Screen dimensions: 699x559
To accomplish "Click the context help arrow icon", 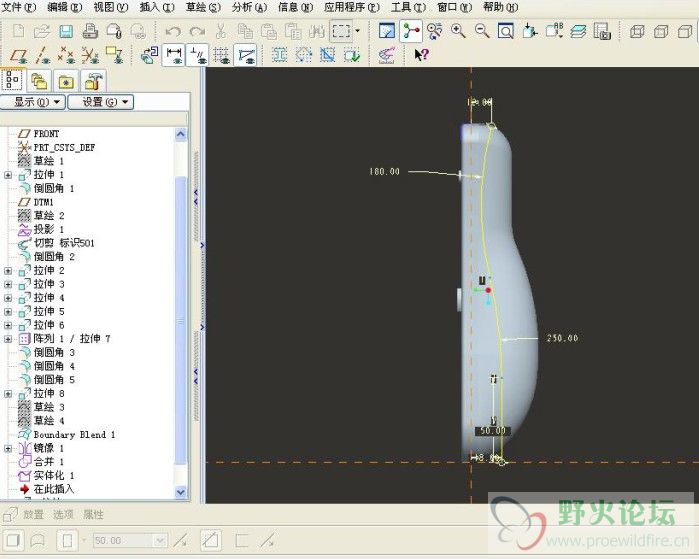I will [421, 55].
